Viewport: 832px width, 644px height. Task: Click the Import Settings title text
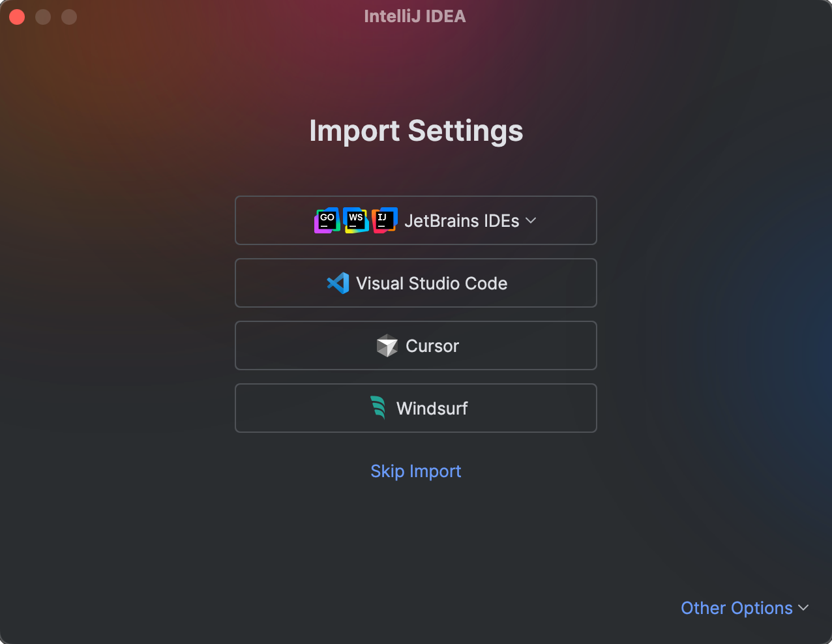415,131
